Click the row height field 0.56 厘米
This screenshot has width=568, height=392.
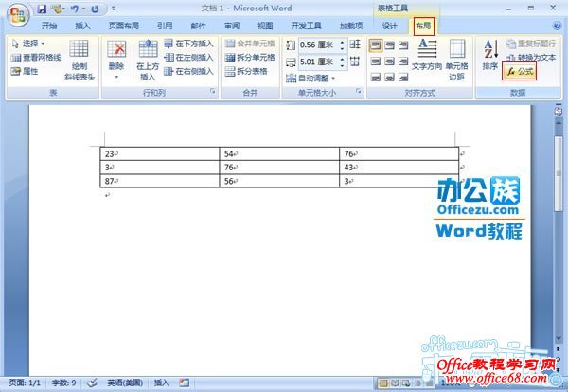(318, 45)
